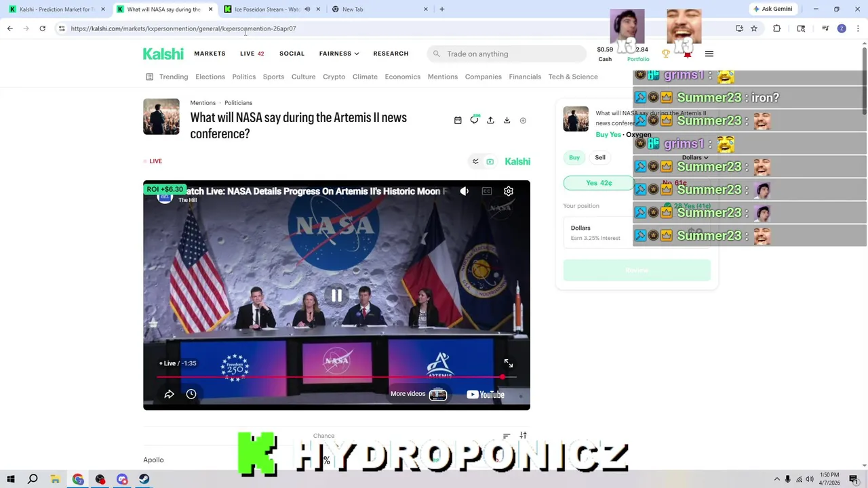Select the Culture category
Image resolution: width=868 pixels, height=488 pixels.
(x=303, y=77)
